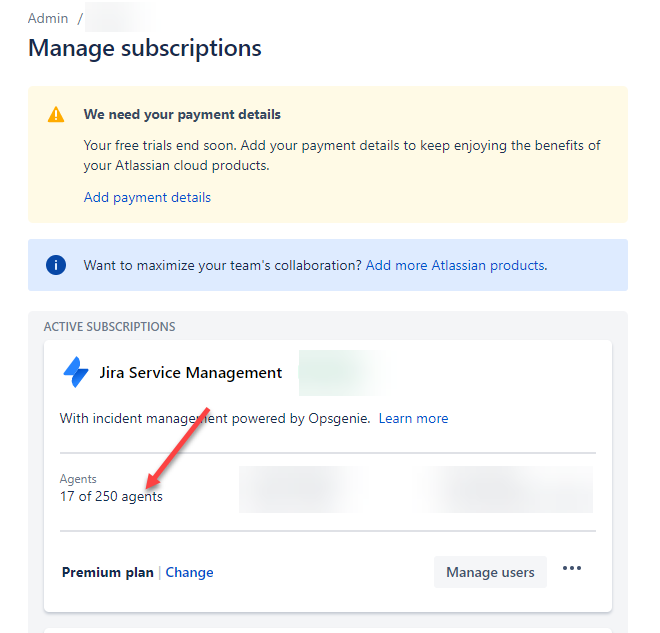The image size is (660, 633).
Task: Go to Admin in the breadcrumb
Action: click(x=48, y=19)
